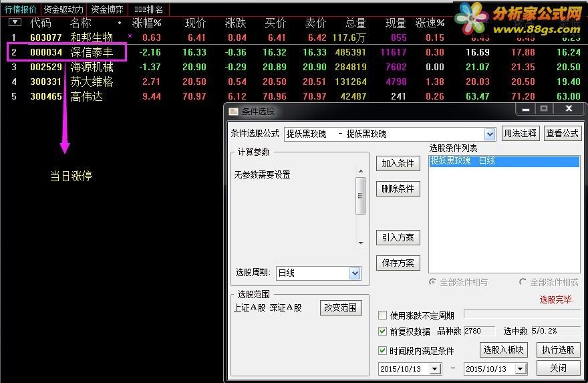Viewport: 588px width, 383px height.
Task: Click the 选中数 5/0.2% field
Action: point(556,331)
